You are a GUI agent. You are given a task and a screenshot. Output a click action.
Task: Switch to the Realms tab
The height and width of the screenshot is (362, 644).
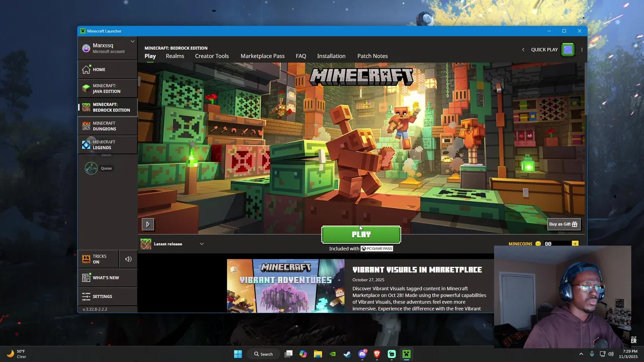click(175, 56)
